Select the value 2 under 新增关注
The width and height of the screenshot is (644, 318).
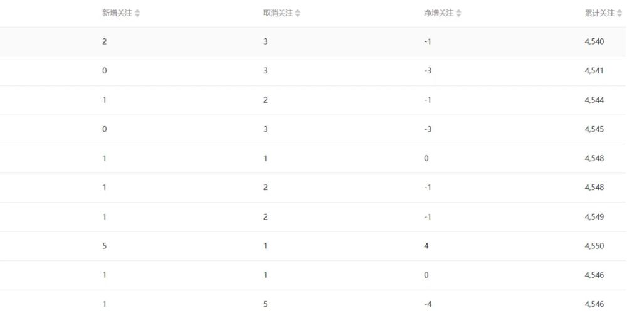[104, 41]
